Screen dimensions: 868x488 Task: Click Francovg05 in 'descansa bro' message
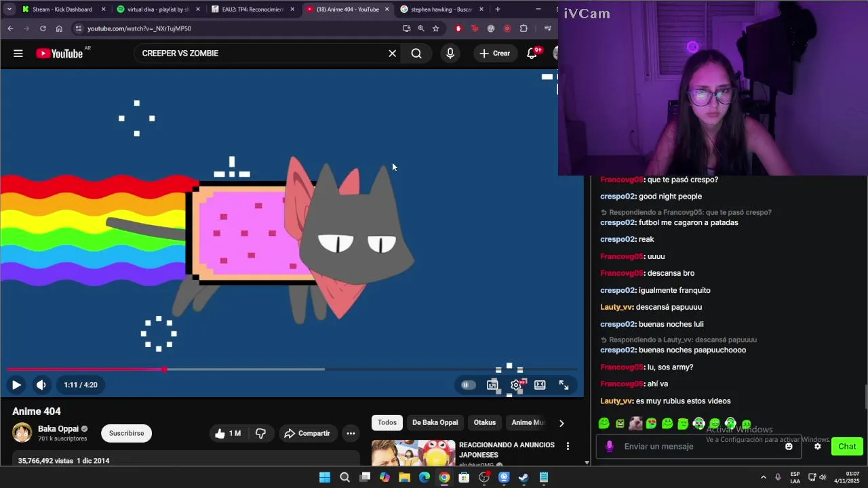(x=622, y=273)
